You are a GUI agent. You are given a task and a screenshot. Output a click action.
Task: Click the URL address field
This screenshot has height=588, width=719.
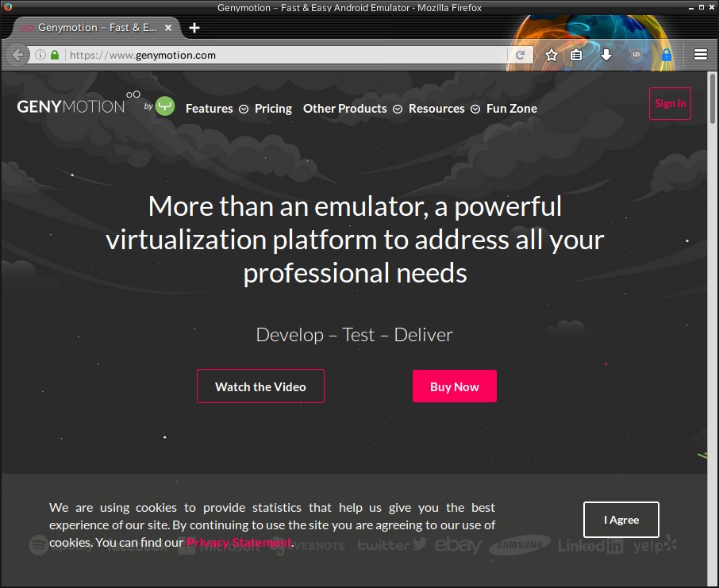click(286, 55)
